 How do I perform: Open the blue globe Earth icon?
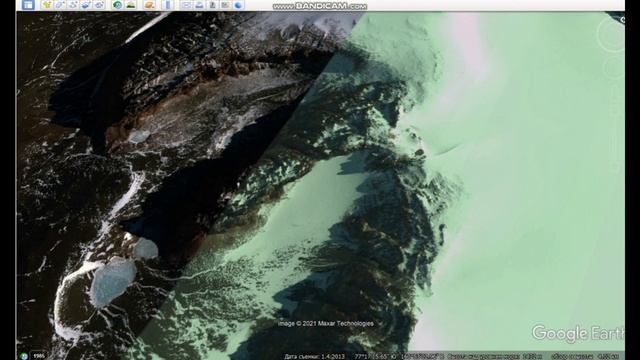pos(239,5)
